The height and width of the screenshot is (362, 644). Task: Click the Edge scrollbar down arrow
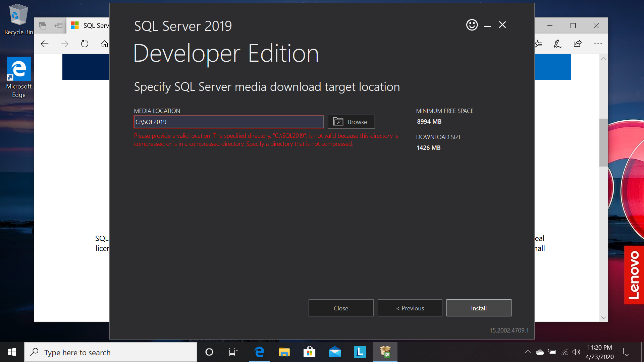(x=604, y=317)
